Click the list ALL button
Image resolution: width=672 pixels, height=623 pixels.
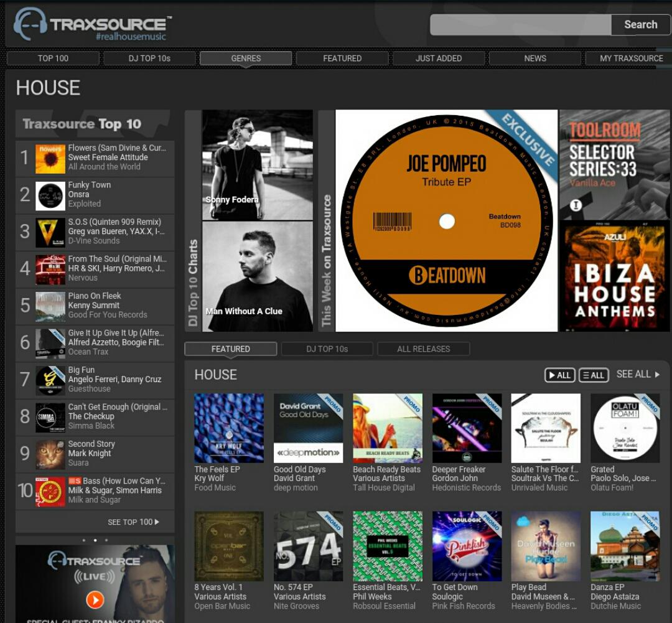[x=594, y=375]
